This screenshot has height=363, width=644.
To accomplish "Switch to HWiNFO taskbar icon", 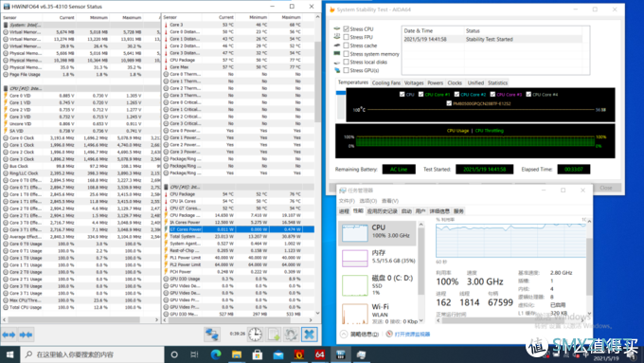I will (x=341, y=354).
